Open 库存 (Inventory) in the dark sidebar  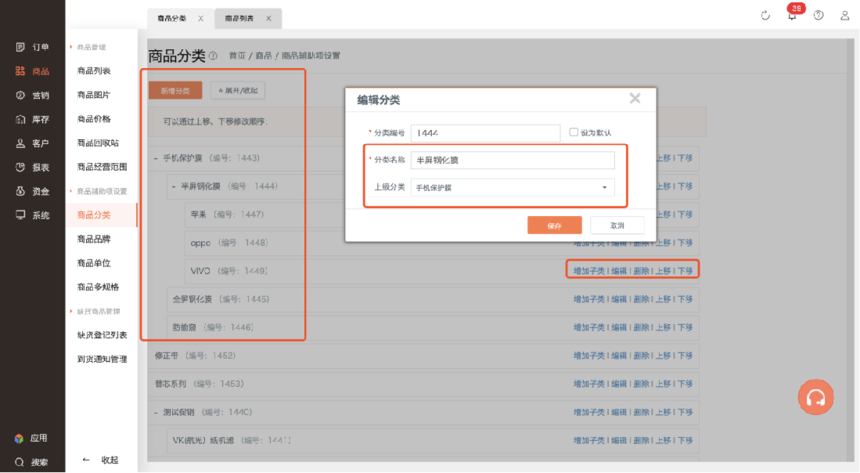32,119
